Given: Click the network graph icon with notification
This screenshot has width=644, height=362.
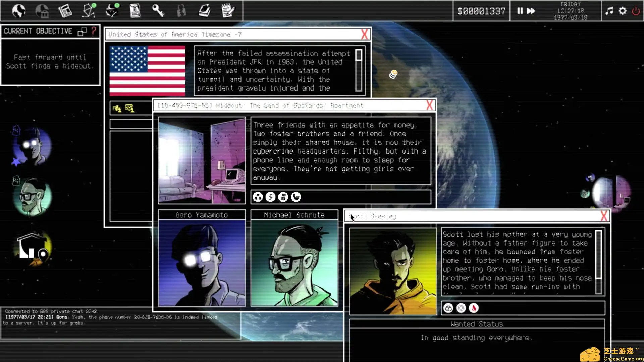Looking at the screenshot, I should point(89,11).
